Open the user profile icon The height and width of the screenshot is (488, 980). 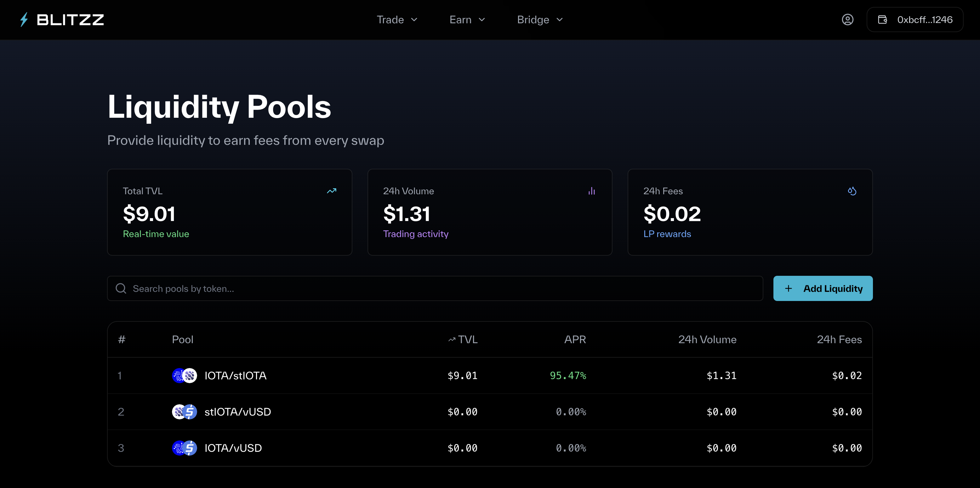(x=847, y=20)
